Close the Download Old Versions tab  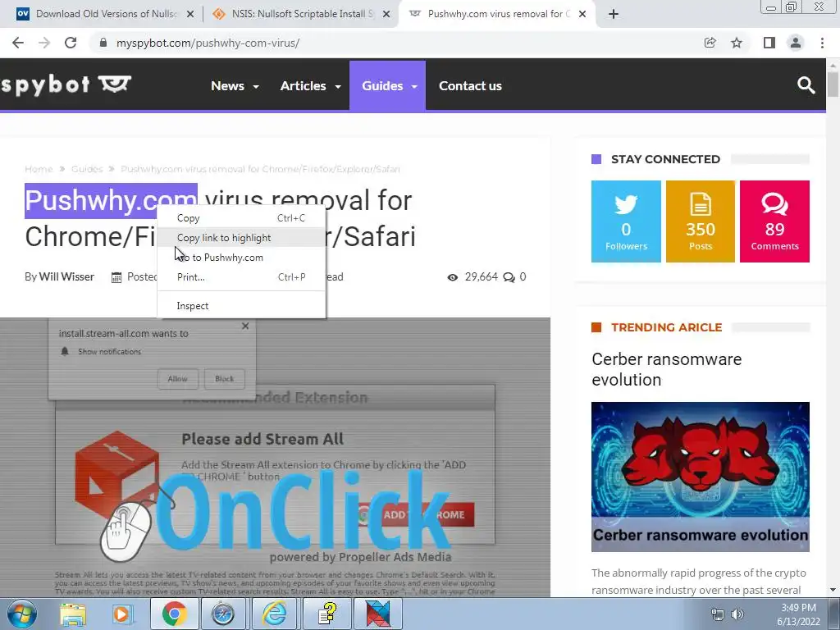190,14
